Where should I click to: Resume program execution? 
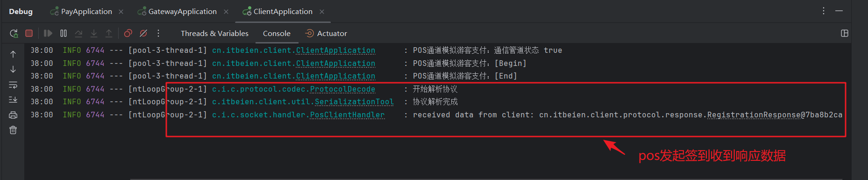(48, 33)
